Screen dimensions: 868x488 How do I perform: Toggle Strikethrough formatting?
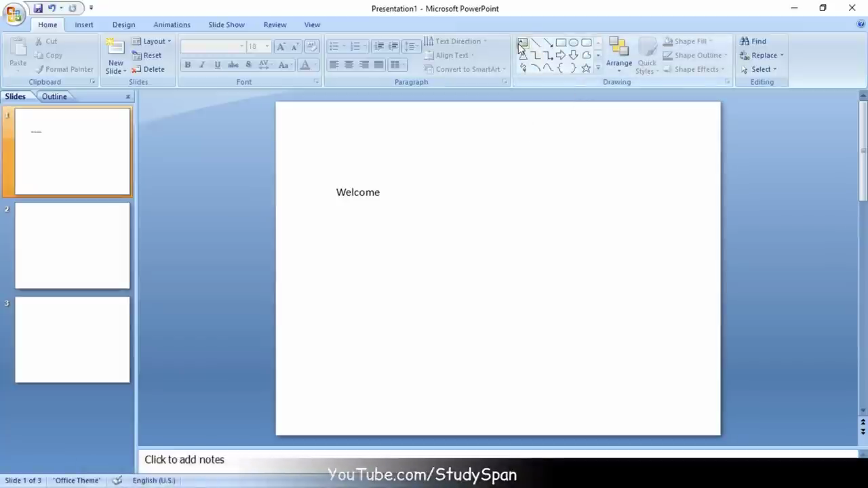pyautogui.click(x=233, y=65)
